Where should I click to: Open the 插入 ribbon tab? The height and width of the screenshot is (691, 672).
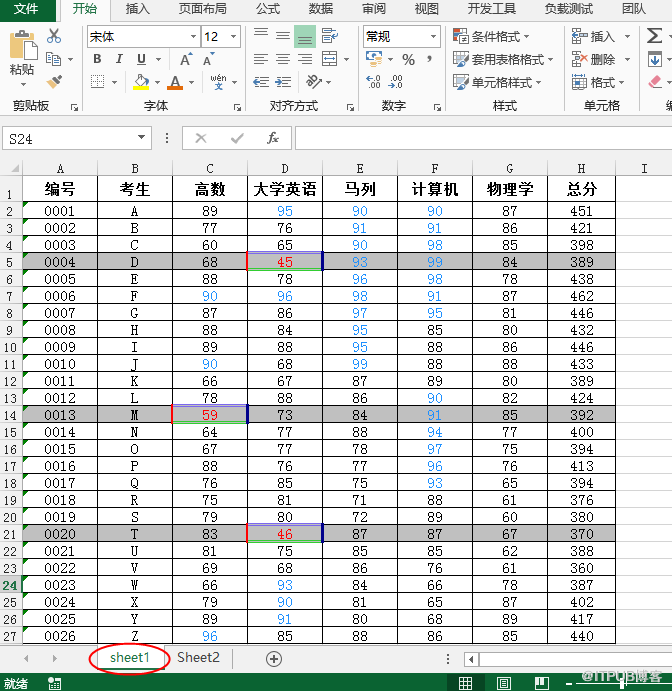tap(138, 9)
